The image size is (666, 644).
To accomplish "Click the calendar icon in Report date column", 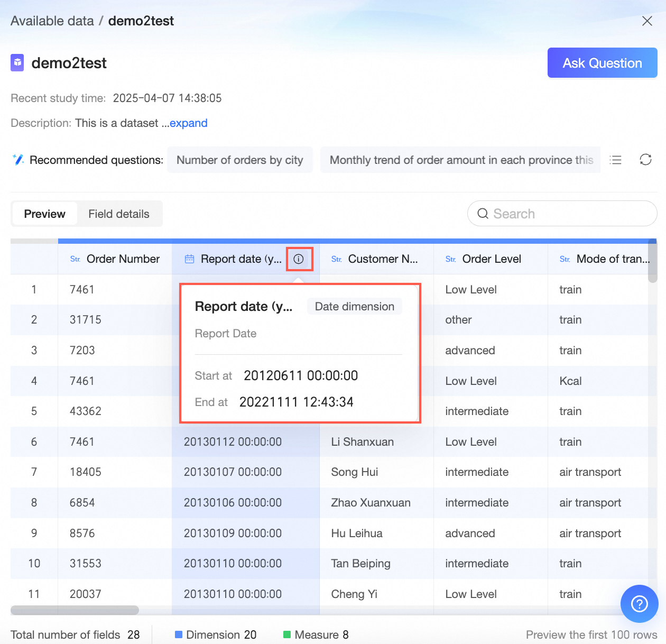I will pyautogui.click(x=189, y=259).
